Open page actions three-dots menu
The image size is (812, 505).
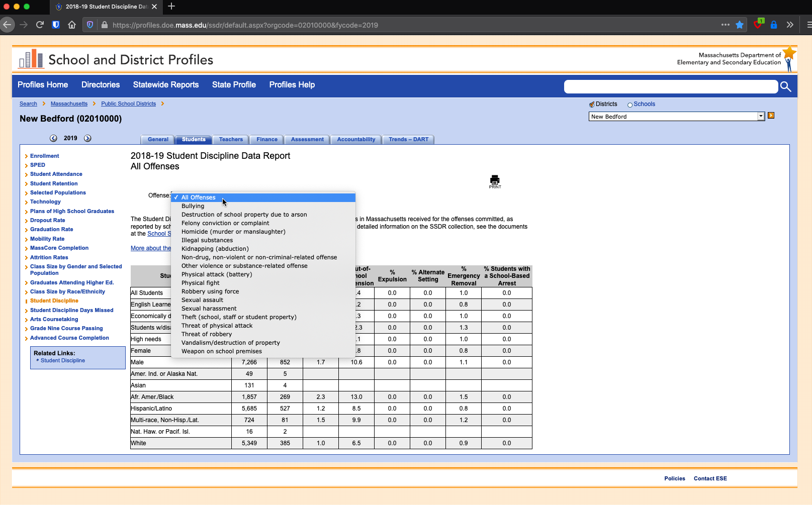pos(725,25)
